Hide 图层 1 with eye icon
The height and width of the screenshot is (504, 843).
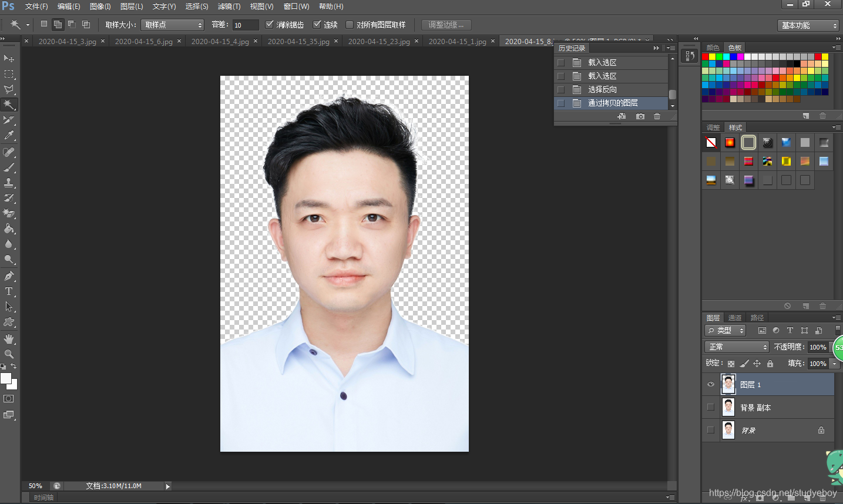click(711, 385)
